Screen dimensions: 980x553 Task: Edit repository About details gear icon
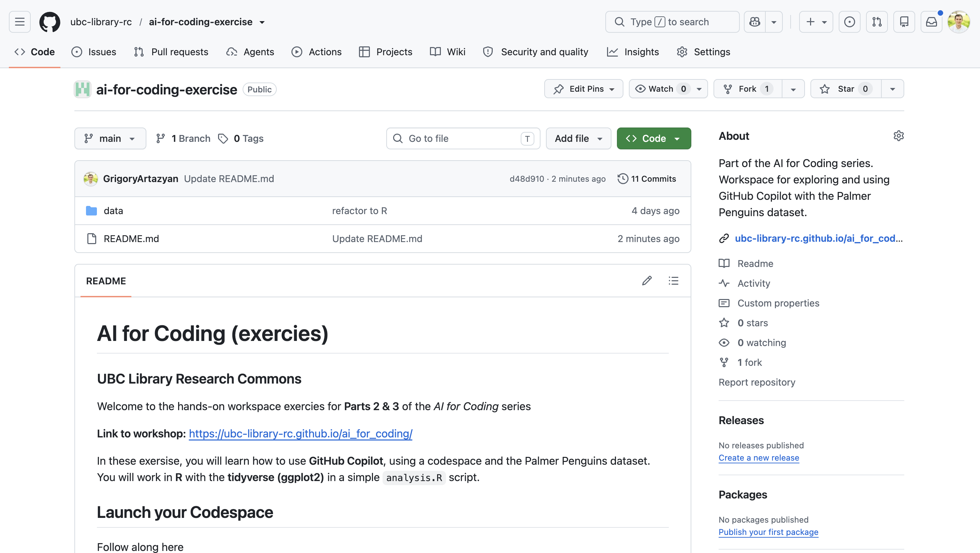click(898, 136)
